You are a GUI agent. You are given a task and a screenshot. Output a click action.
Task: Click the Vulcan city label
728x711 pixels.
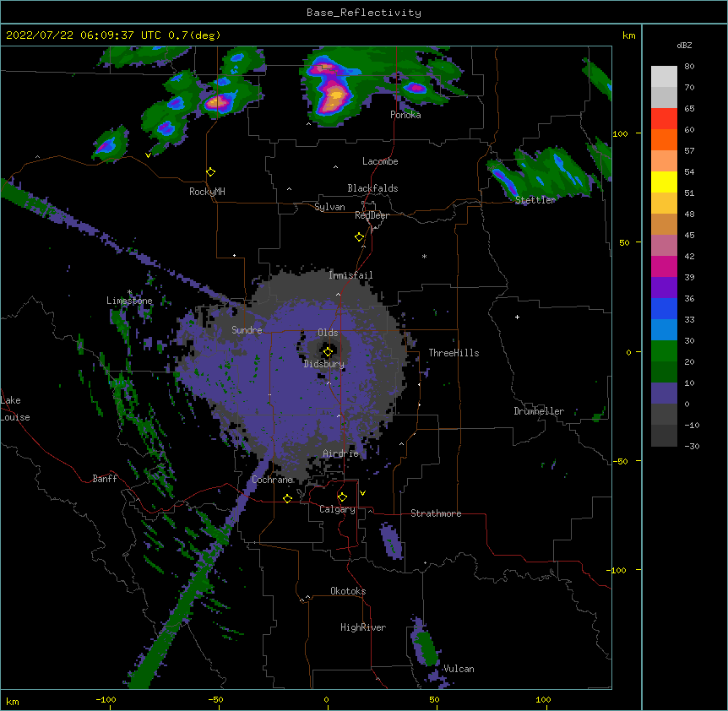tap(459, 669)
